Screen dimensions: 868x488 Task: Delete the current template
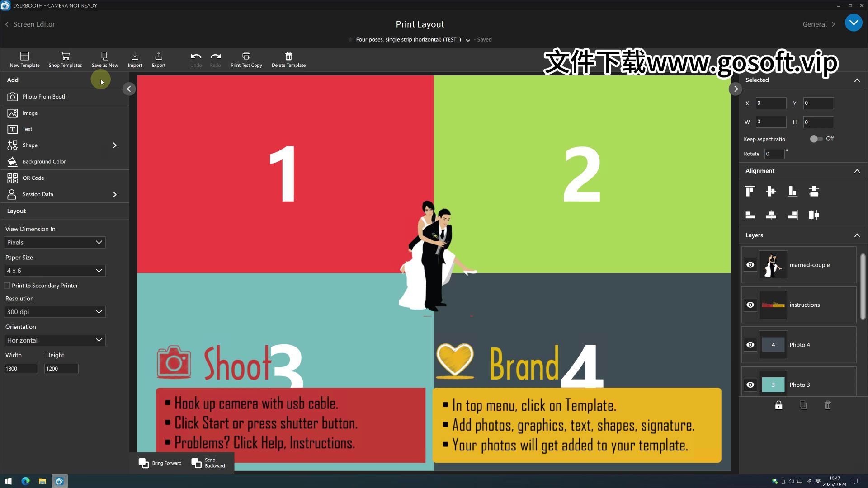288,59
